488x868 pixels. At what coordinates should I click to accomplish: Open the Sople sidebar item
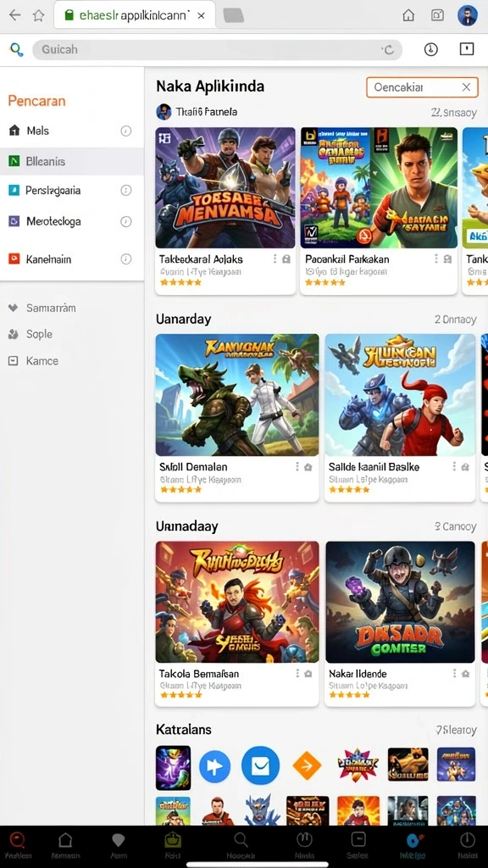point(30,334)
